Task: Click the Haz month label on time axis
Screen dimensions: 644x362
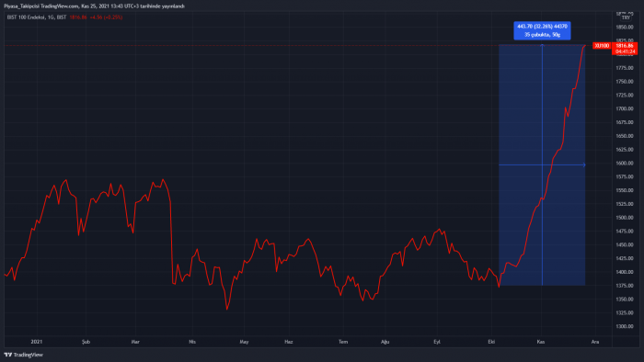Action: (x=289, y=342)
